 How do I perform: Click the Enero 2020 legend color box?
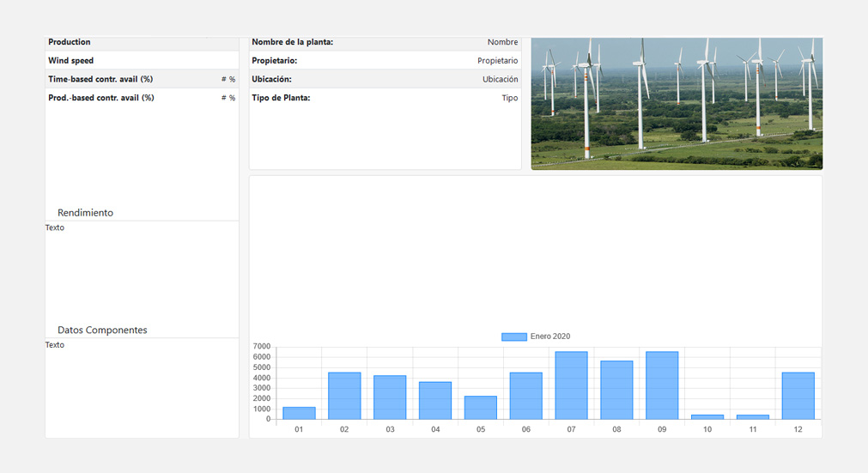pos(513,337)
